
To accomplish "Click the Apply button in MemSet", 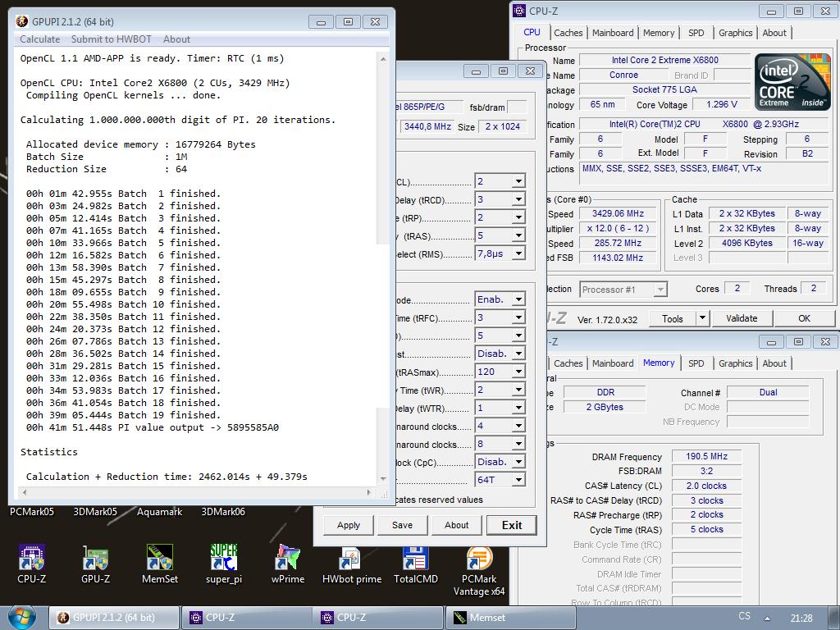I will (348, 525).
